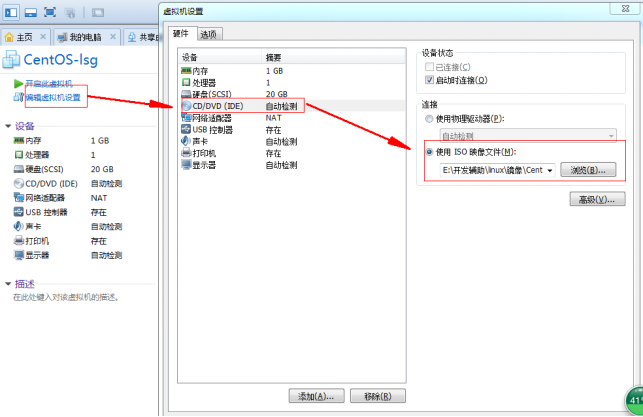Viewport: 643px width, 417px height.
Task: Select 处理器 icon in left device summary
Action: coord(18,155)
